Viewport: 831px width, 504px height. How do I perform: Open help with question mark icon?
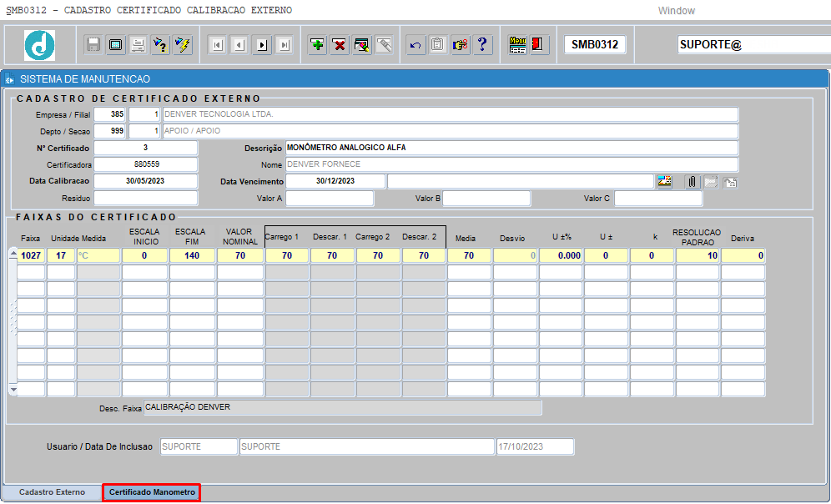(x=482, y=45)
